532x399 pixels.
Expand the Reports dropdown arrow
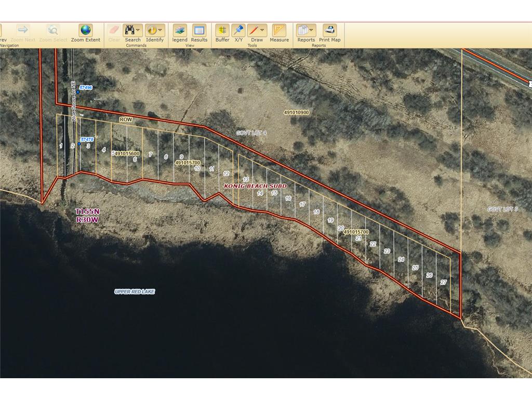tap(312, 31)
